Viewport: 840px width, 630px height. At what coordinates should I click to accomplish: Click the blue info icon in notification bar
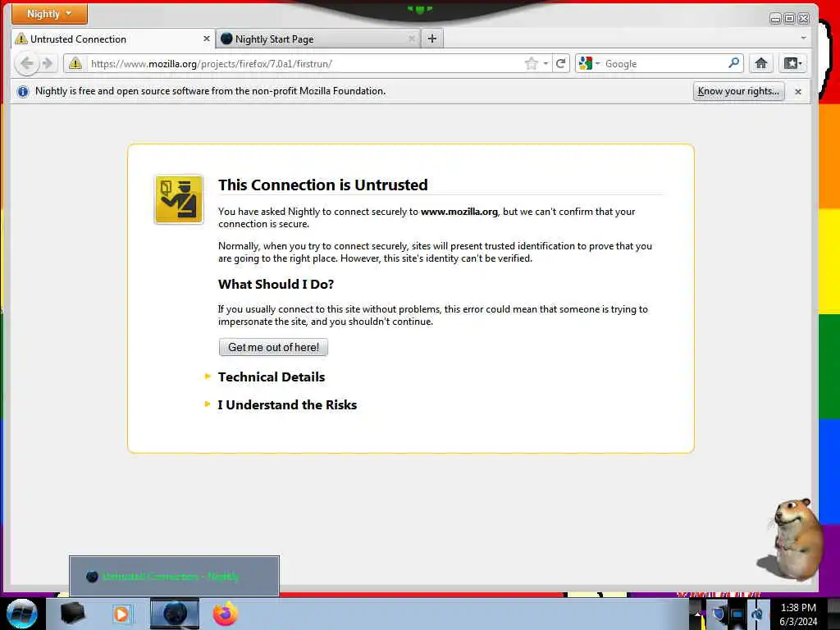pos(22,92)
